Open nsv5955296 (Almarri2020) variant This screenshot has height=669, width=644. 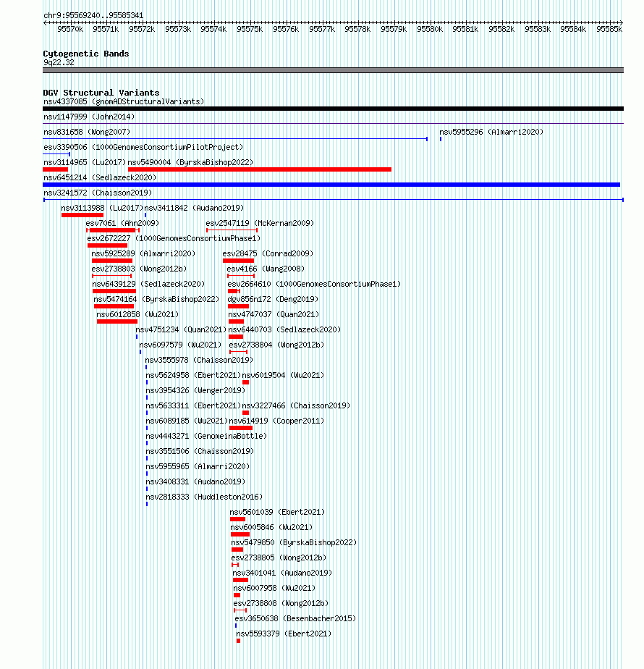pos(491,132)
